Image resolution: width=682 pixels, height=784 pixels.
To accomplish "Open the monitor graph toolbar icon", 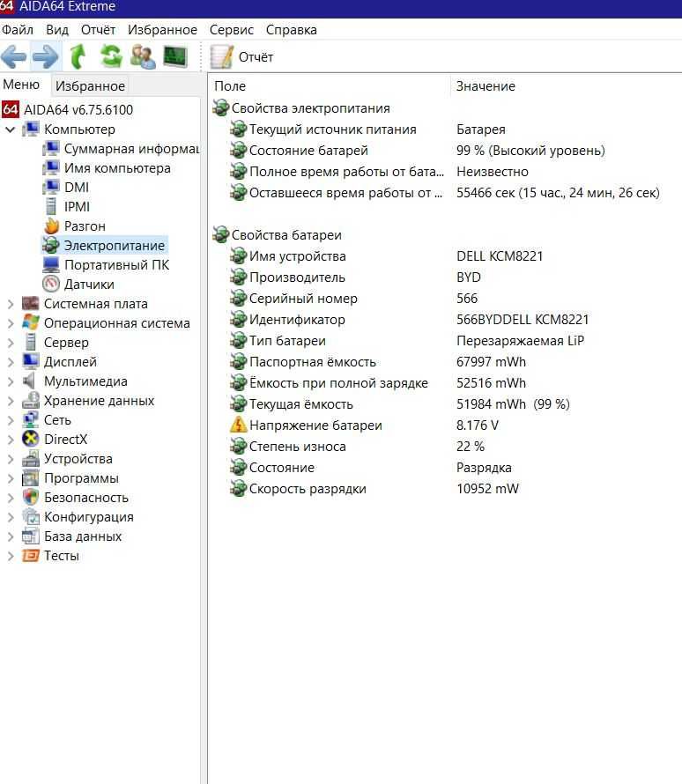I will pos(175,56).
